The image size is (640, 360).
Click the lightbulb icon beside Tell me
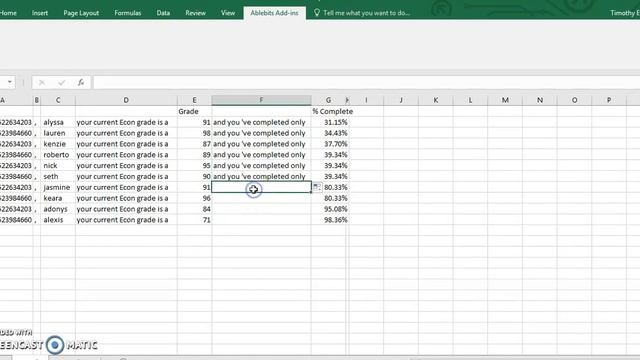[x=317, y=13]
